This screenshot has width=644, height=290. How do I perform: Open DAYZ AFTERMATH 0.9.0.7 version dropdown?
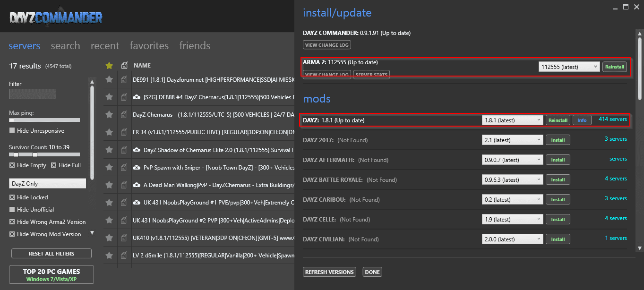click(513, 160)
